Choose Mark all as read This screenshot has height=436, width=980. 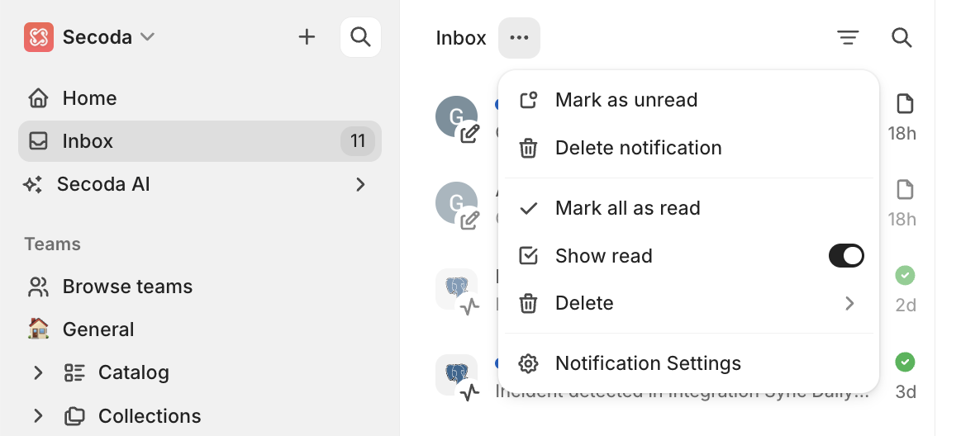pos(627,208)
